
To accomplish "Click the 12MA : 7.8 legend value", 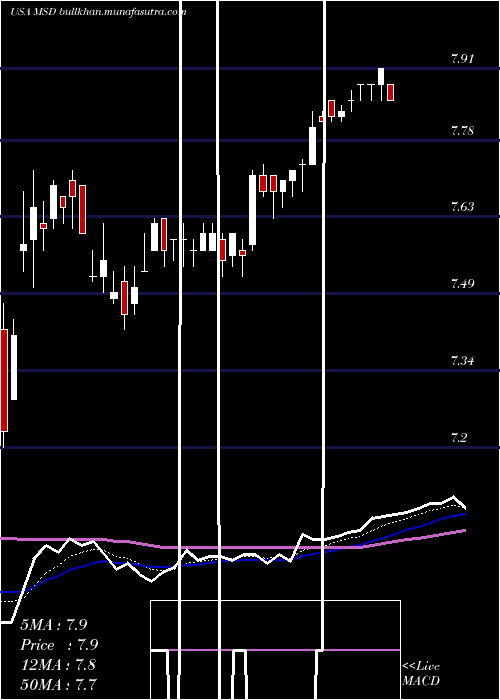I will tap(58, 664).
